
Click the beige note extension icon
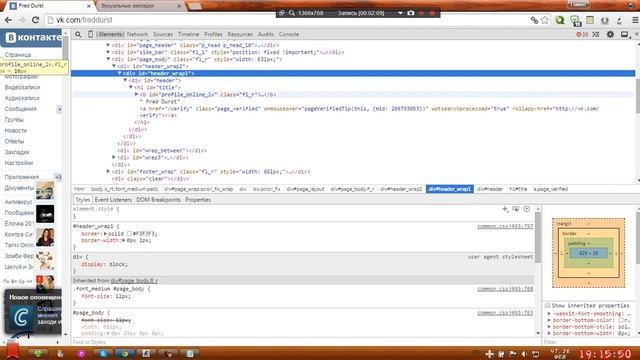pos(590,20)
